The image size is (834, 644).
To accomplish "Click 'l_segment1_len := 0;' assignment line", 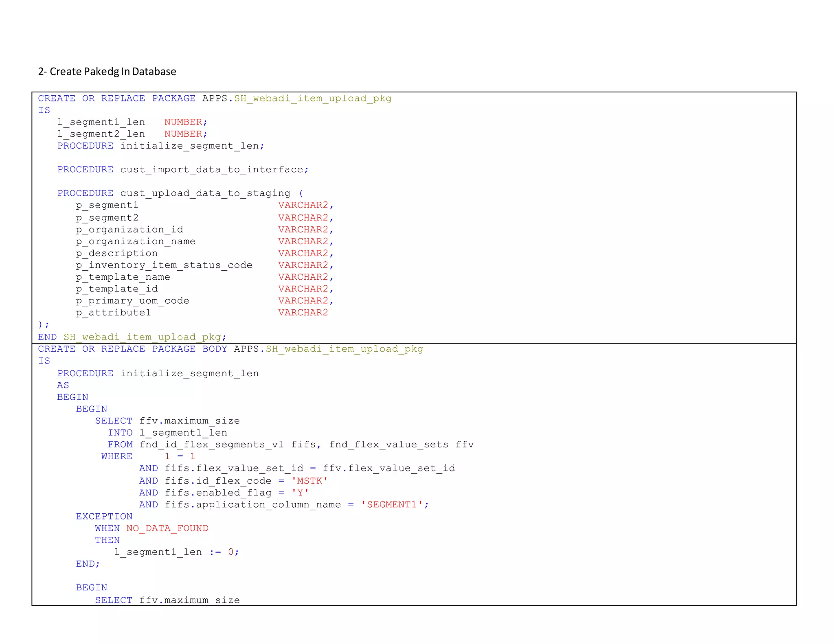I will tap(177, 552).
